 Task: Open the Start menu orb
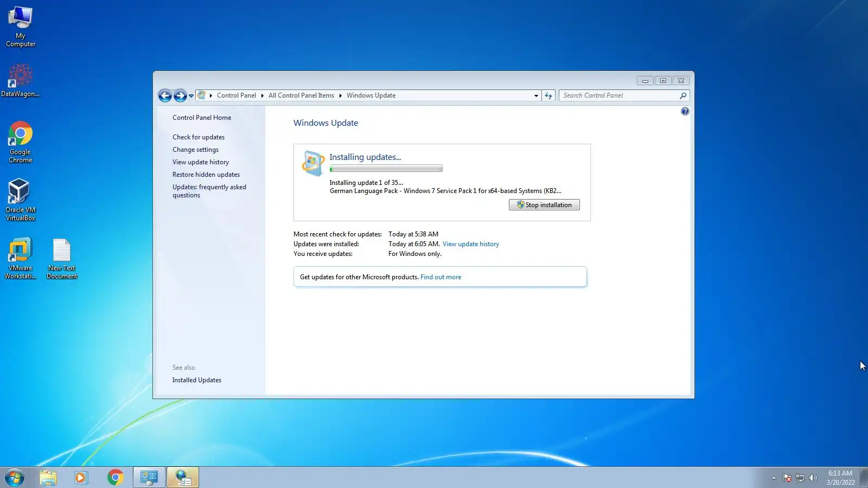click(15, 478)
